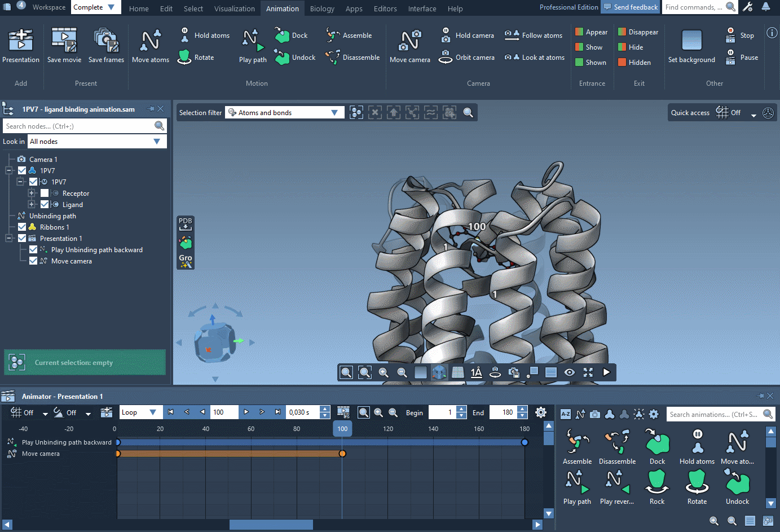The height and width of the screenshot is (532, 780).
Task: Select the Save movie tool
Action: pos(64,45)
